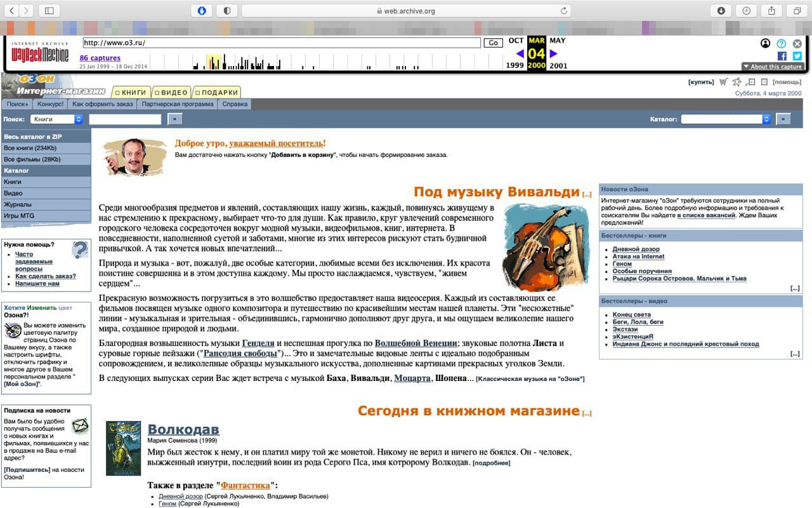Image resolution: width=812 pixels, height=508 pixels.
Task: Open Партнерская программа menu item
Action: tap(178, 104)
